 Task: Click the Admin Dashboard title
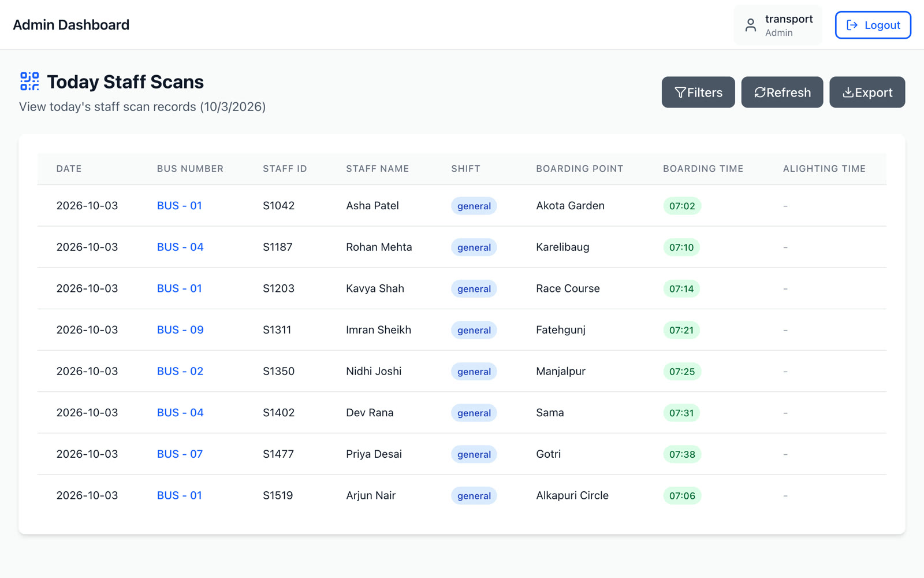pos(71,25)
